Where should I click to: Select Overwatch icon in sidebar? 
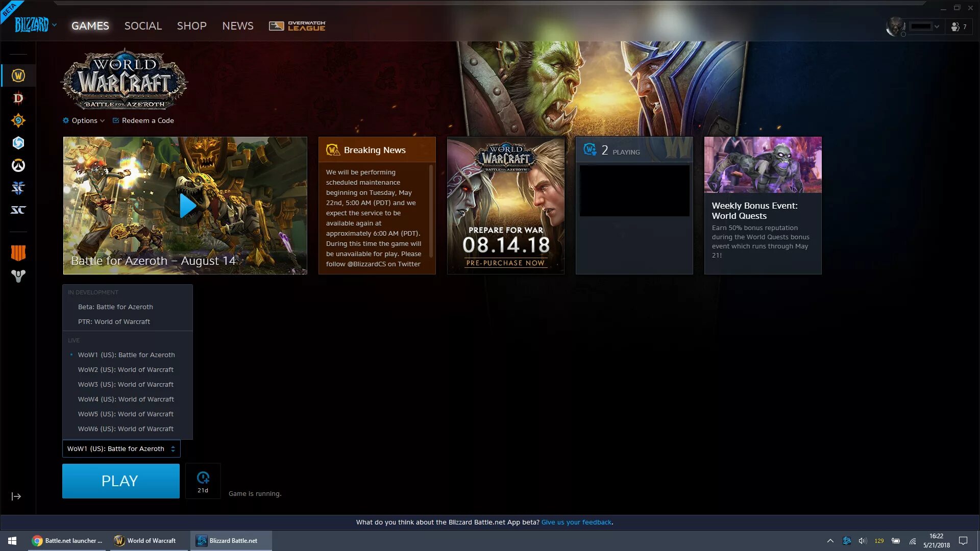point(18,165)
